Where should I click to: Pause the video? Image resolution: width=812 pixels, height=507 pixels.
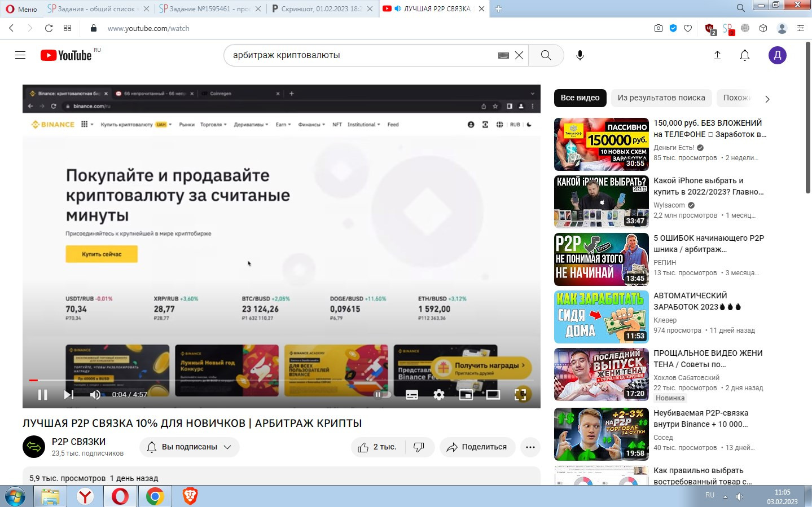pos(42,395)
